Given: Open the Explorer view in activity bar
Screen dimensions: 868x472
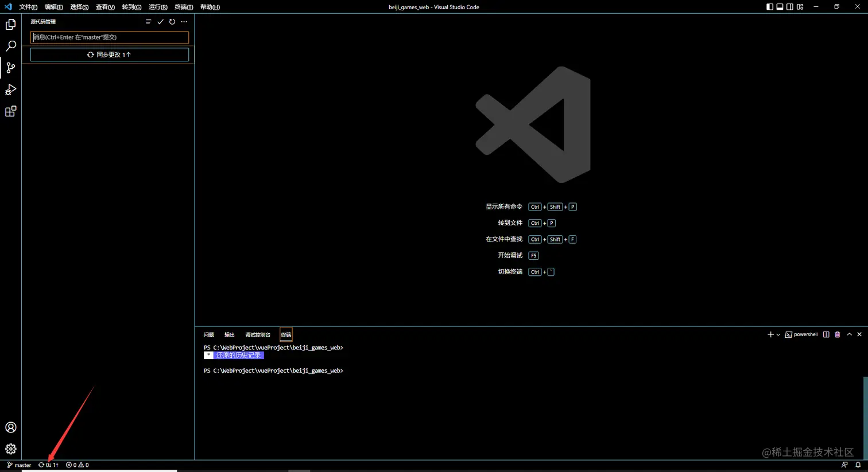Looking at the screenshot, I should click(x=11, y=25).
